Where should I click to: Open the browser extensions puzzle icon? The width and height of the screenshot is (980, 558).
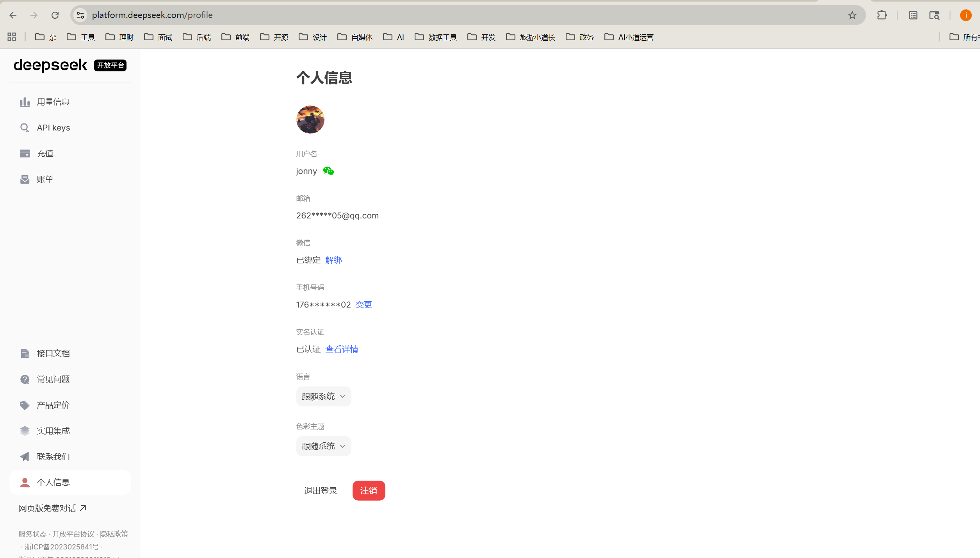[x=882, y=15]
